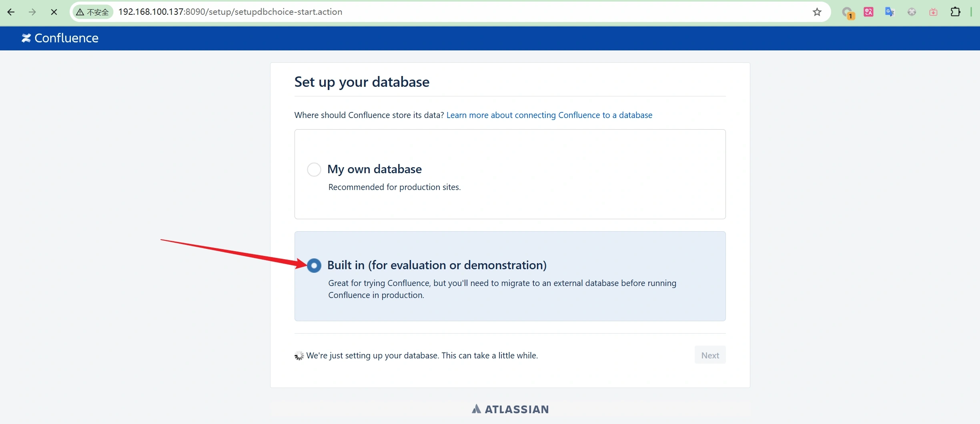This screenshot has height=424, width=980.
Task: Click the Atlassian footer logo
Action: (510, 409)
